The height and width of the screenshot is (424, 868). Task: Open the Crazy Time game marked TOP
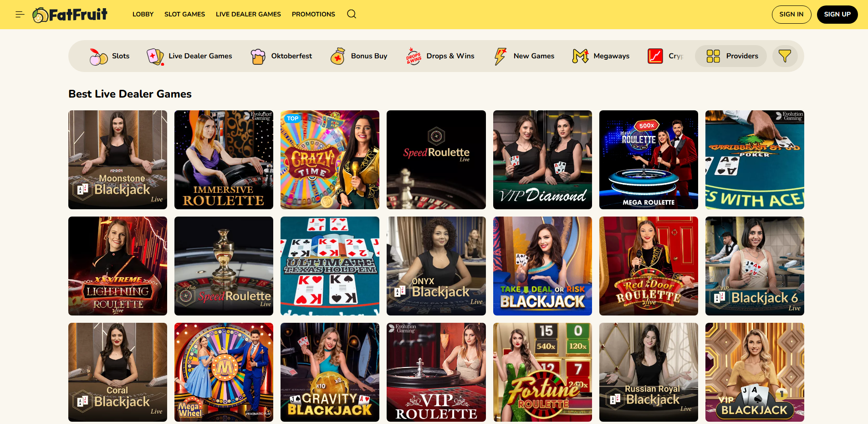pyautogui.click(x=330, y=160)
